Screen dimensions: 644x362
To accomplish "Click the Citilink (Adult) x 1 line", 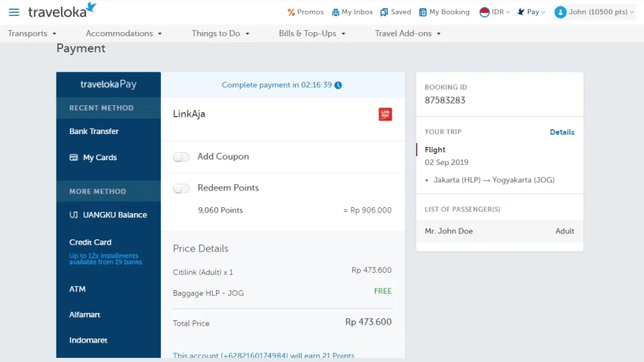I will coord(203,272).
